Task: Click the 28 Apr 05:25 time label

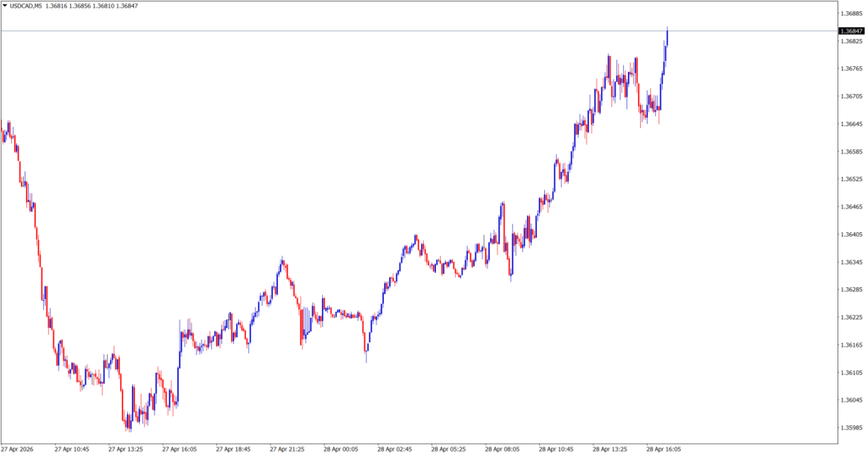Action: (x=449, y=449)
